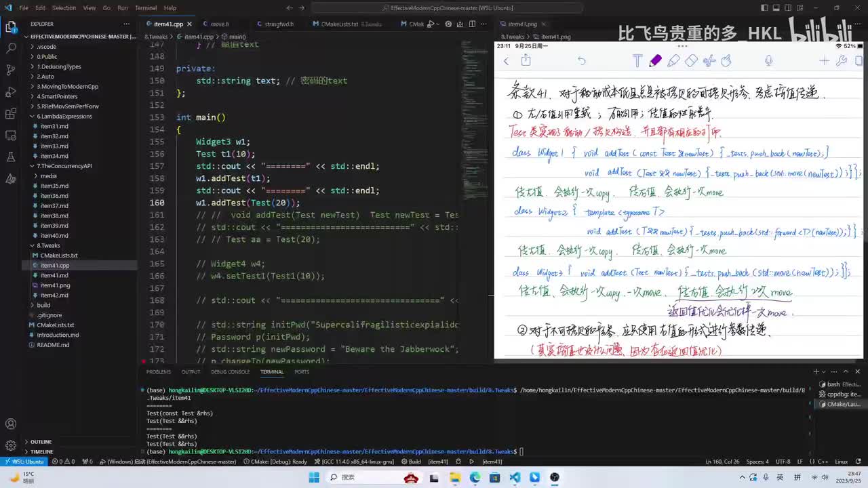Expand the 4.SmartPointers folder
This screenshot has width=868, height=488.
(57, 96)
